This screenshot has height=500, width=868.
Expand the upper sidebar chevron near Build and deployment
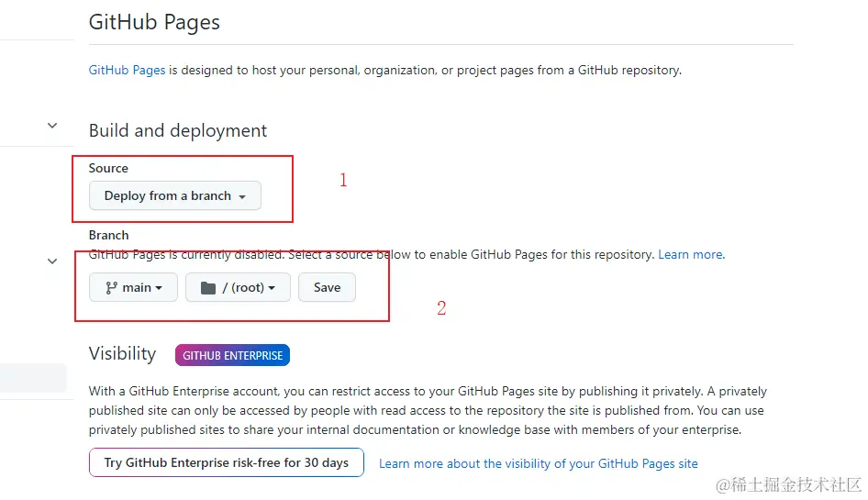tap(52, 126)
